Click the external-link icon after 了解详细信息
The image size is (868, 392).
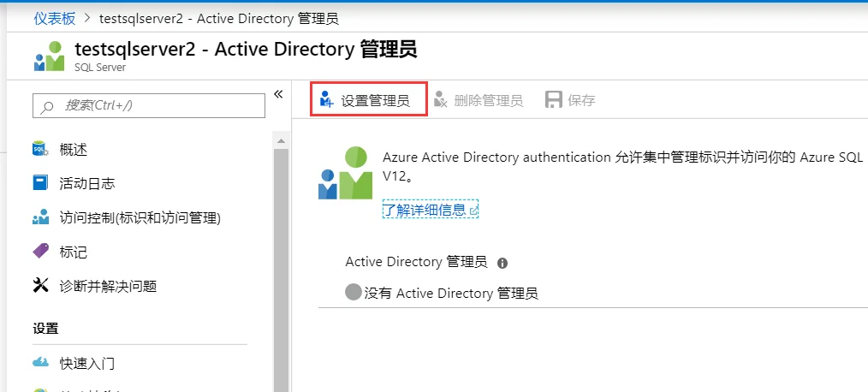point(473,211)
